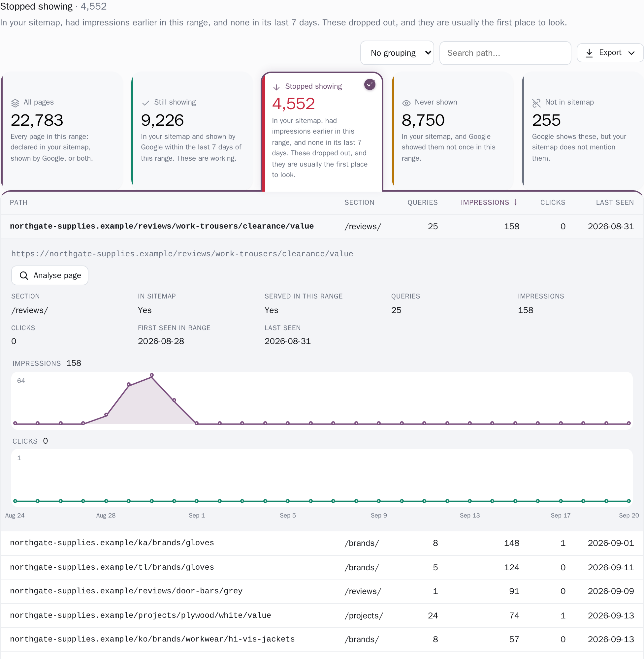Viewport: 644px width, 659px height.
Task: Sort by the Path column header
Action: click(x=18, y=202)
